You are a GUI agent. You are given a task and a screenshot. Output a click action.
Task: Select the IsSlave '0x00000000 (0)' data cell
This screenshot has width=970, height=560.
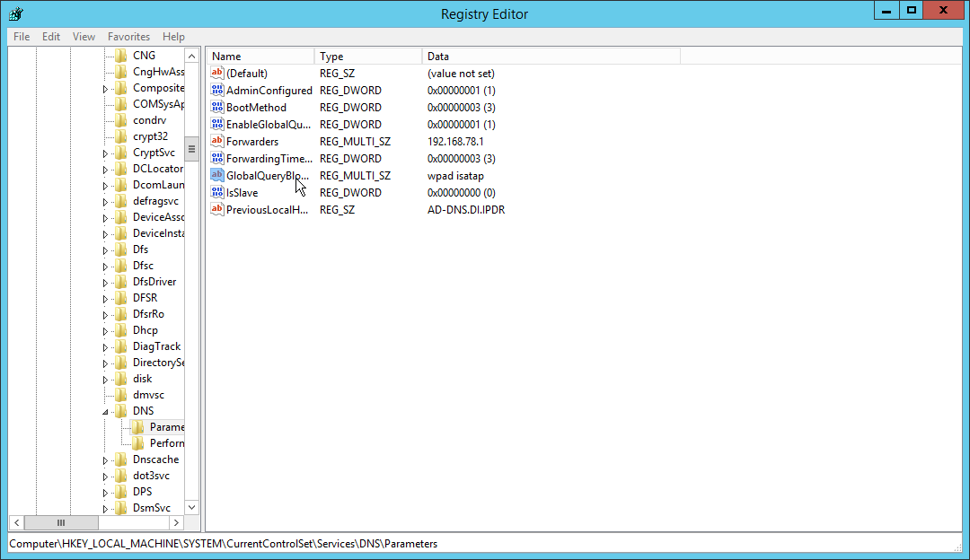pyautogui.click(x=462, y=193)
